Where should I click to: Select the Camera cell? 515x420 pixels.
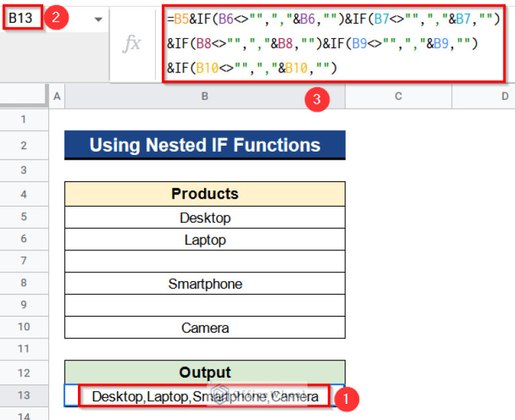205,328
